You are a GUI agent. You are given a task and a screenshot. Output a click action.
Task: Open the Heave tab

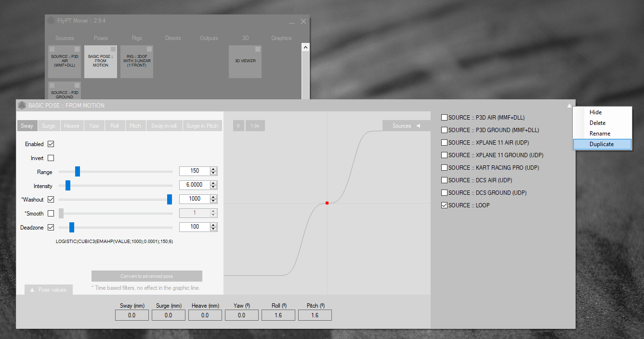(x=72, y=126)
